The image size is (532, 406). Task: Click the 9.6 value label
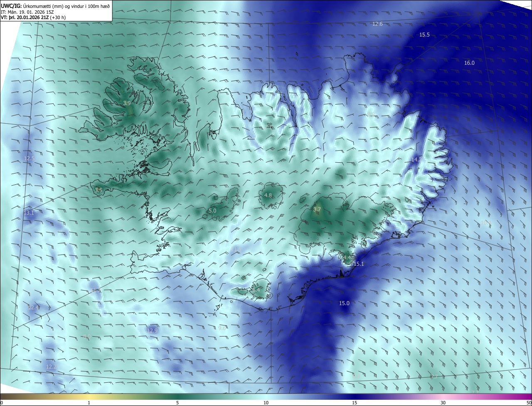click(x=222, y=328)
